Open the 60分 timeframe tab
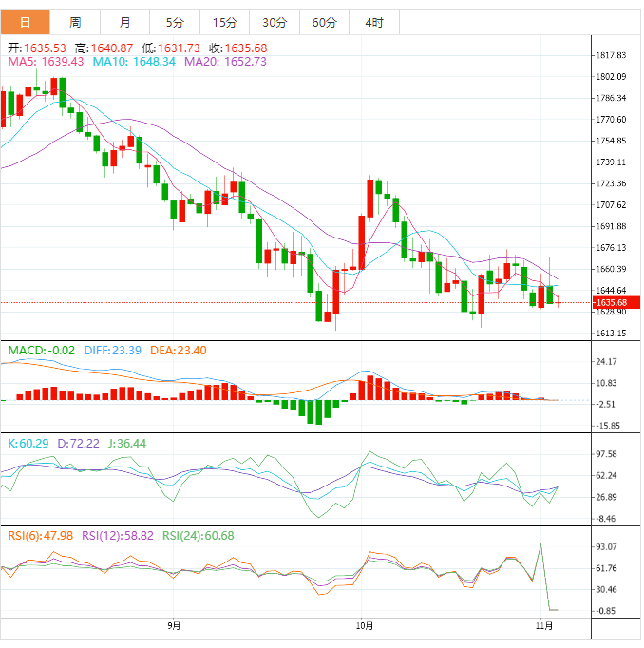Image resolution: width=644 pixels, height=648 pixels. [x=324, y=22]
